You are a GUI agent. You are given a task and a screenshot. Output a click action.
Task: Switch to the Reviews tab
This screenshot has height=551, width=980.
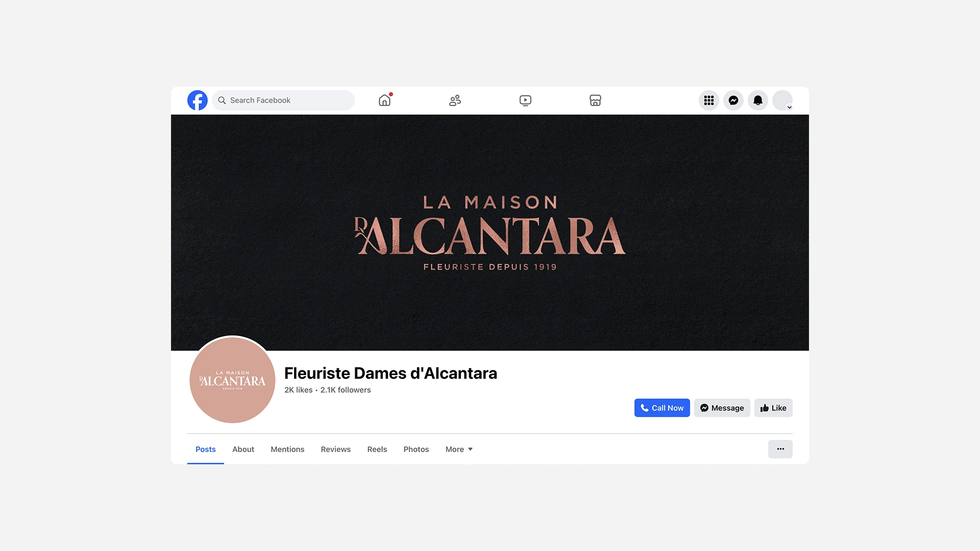click(x=335, y=449)
